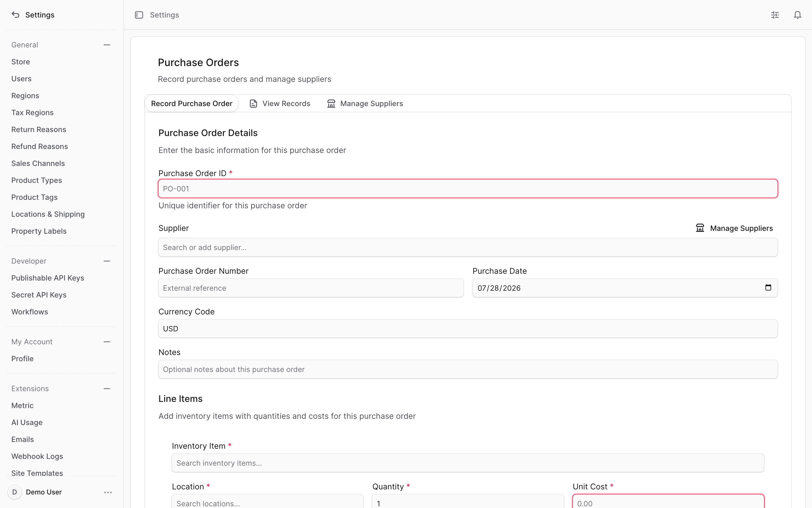Screen dimensions: 812x508
Task: Go to Tax Regions
Action: (x=32, y=113)
